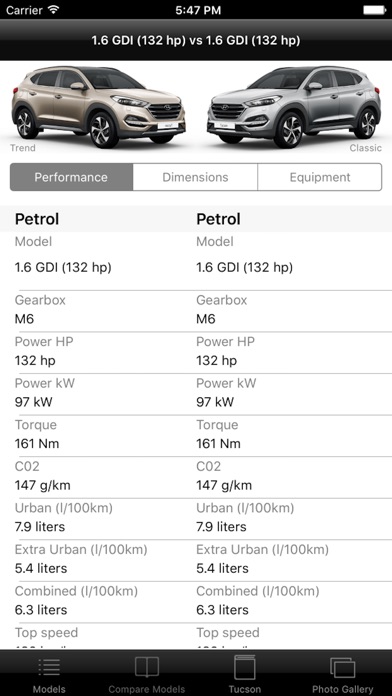Tap left Extra Urban (l/100km) label
Image resolution: width=392 pixels, height=696 pixels.
(x=81, y=550)
